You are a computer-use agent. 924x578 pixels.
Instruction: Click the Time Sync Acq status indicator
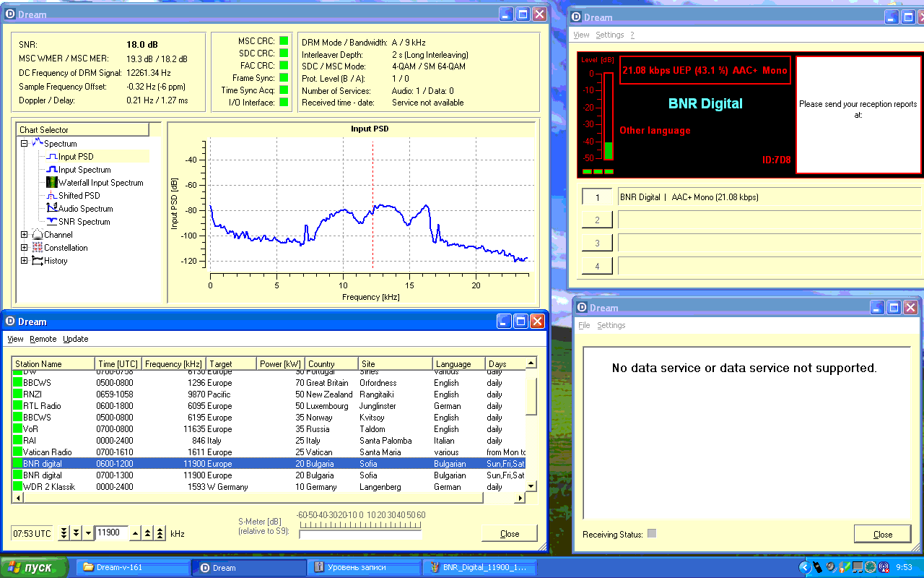coord(284,90)
